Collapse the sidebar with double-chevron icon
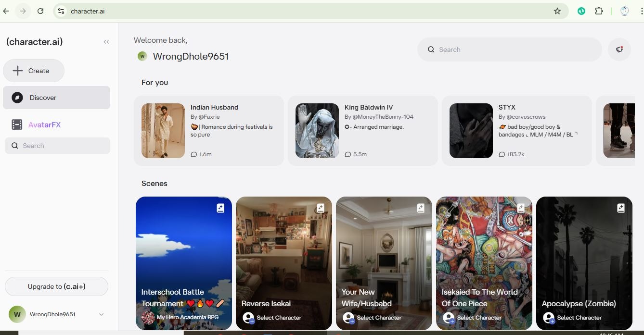This screenshot has height=335, width=644. pos(106,42)
